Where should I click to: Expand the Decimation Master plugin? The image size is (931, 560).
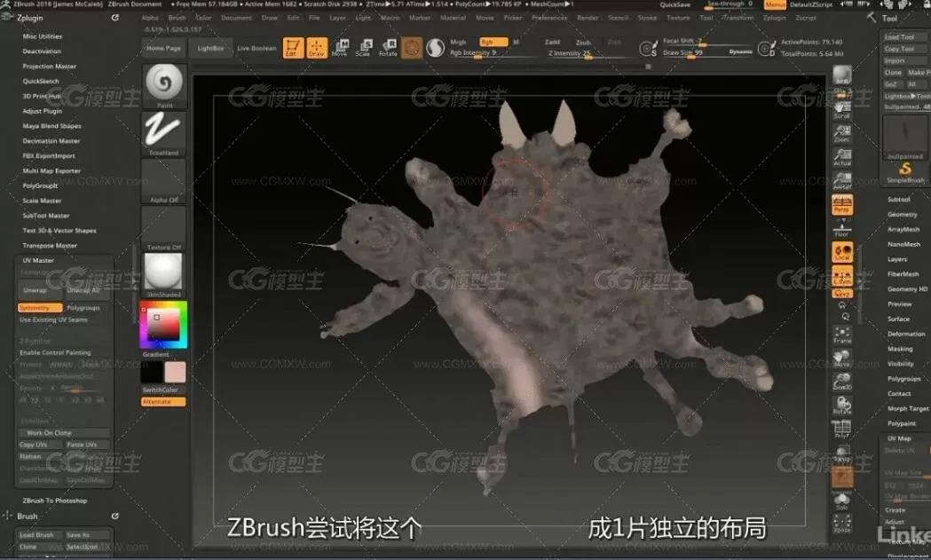(x=51, y=141)
